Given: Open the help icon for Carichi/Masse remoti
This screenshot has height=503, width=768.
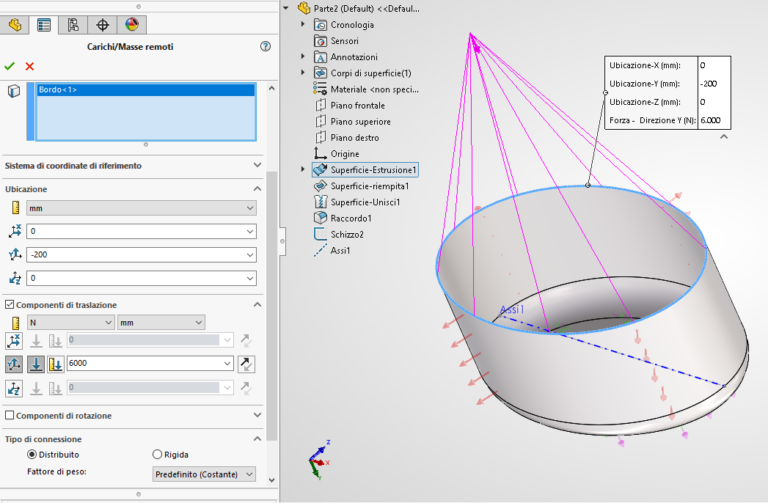Looking at the screenshot, I should pos(265,46).
